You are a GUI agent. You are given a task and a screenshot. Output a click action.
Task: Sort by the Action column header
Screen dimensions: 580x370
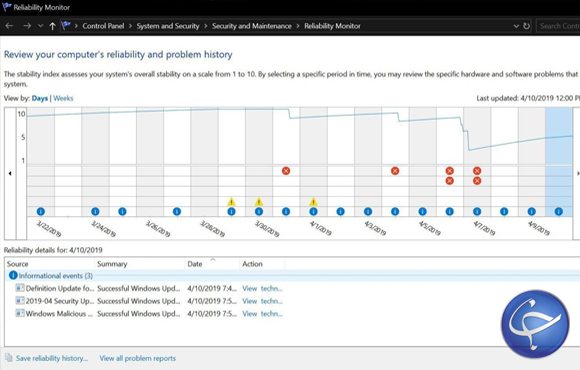(x=262, y=264)
